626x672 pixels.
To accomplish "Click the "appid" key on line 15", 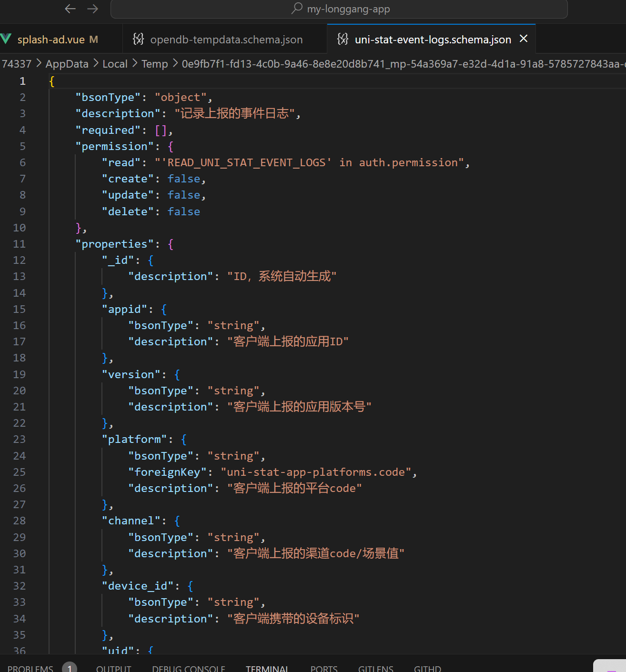I will pyautogui.click(x=125, y=309).
